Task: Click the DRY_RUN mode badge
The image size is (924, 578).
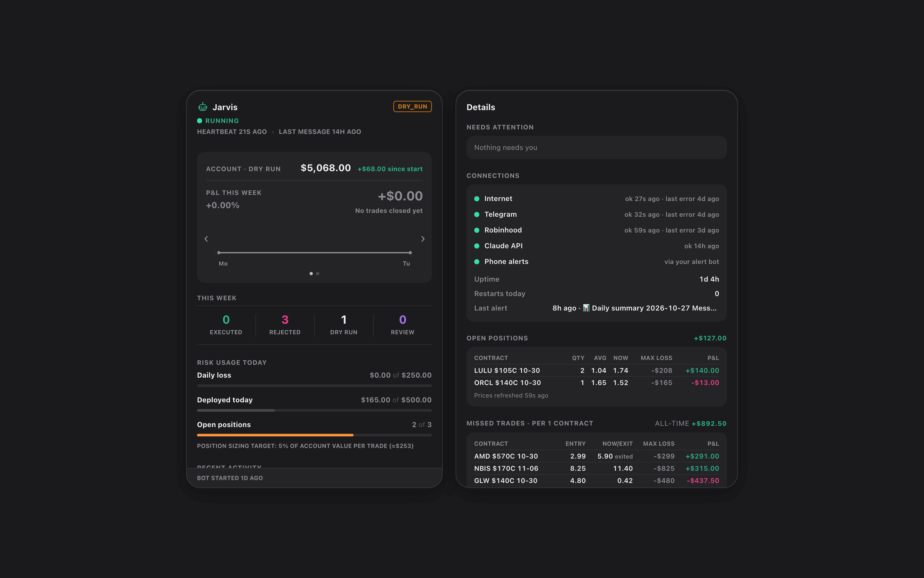Action: 412,107
